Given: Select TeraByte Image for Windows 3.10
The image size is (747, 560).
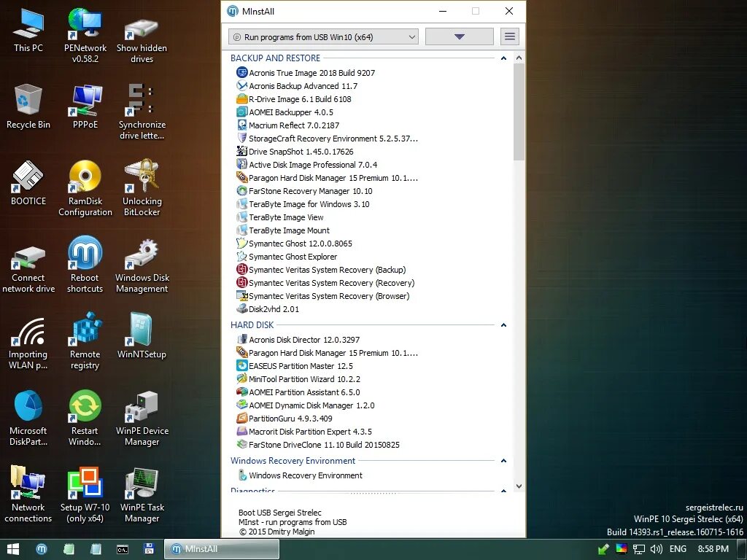Looking at the screenshot, I should 303,204.
